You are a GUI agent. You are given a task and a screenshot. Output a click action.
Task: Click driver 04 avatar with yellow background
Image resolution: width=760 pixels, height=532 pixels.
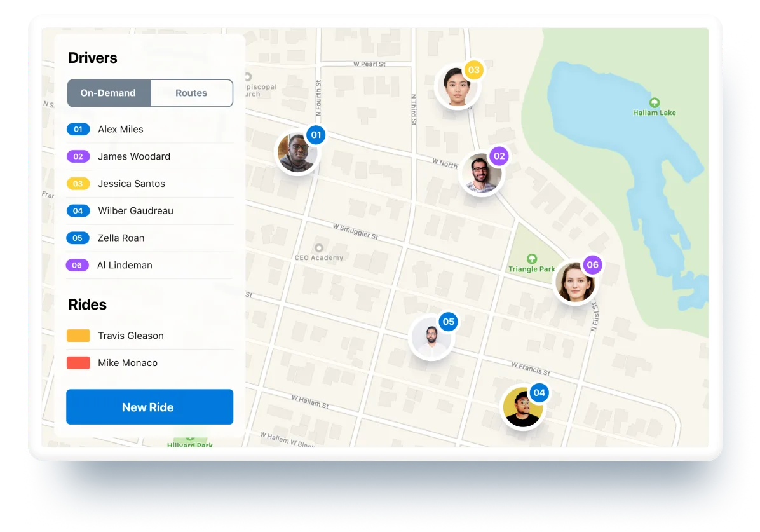[x=522, y=406]
